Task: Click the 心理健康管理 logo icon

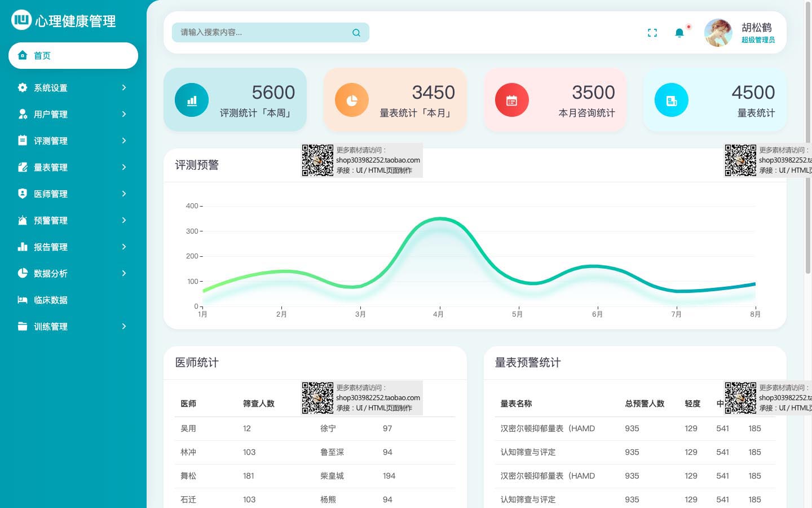Action: (21, 20)
